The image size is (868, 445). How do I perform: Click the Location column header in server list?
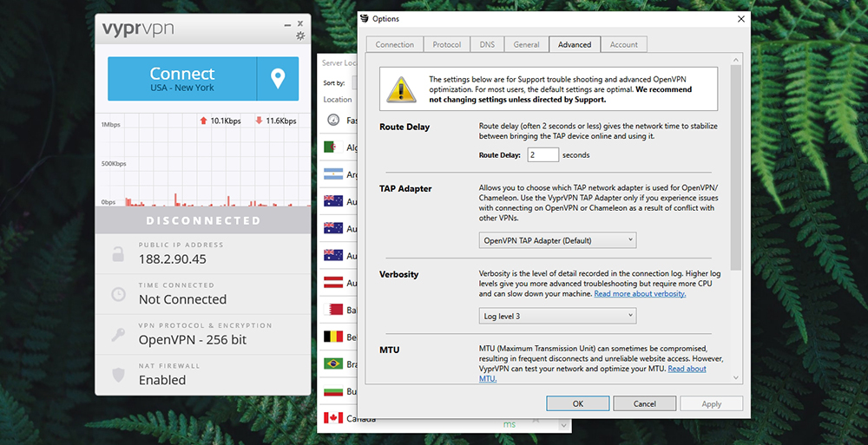pos(337,100)
